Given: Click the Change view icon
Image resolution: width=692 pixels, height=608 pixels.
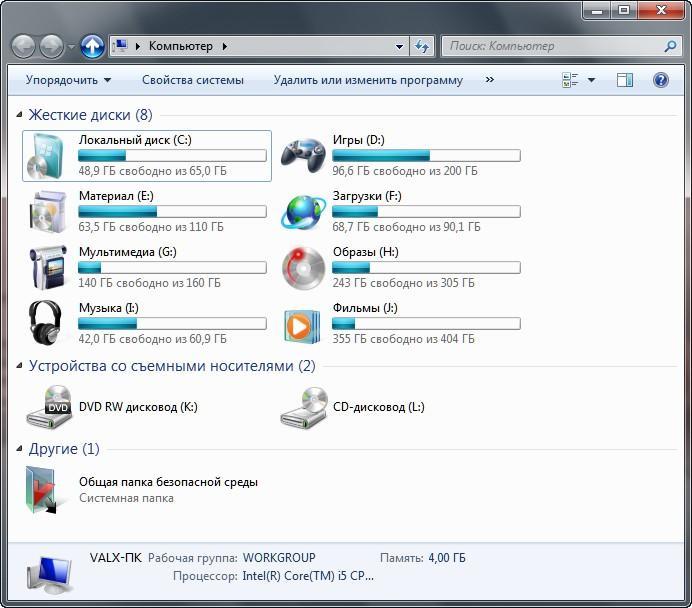Looking at the screenshot, I should click(570, 80).
